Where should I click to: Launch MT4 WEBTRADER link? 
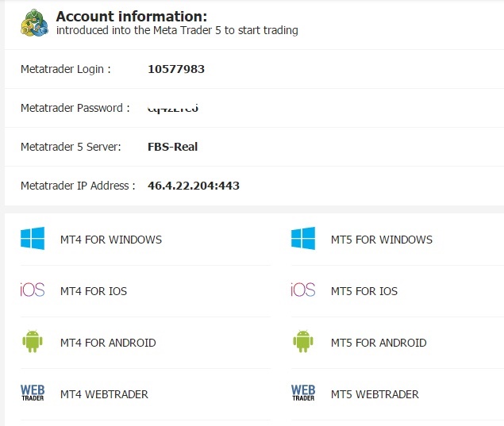[x=104, y=394]
